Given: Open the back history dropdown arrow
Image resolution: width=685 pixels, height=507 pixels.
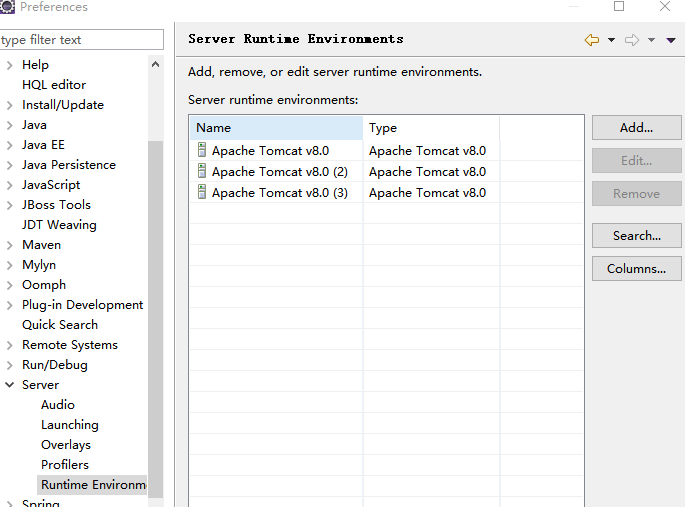Looking at the screenshot, I should tap(612, 40).
